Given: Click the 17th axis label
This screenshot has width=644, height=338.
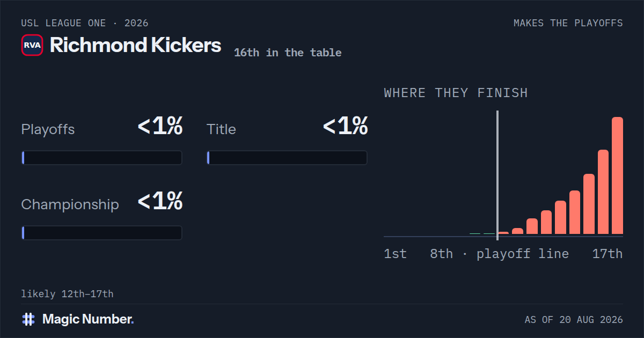Looking at the screenshot, I should (608, 254).
